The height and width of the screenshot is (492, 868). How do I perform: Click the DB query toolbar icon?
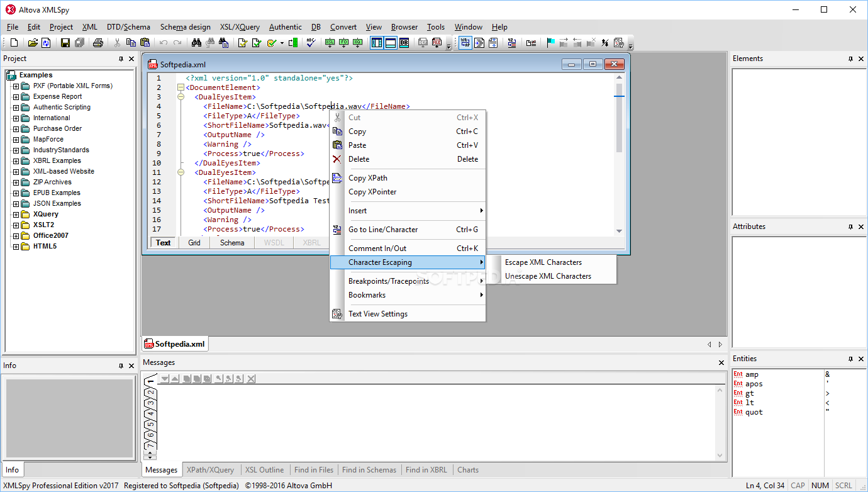[404, 43]
